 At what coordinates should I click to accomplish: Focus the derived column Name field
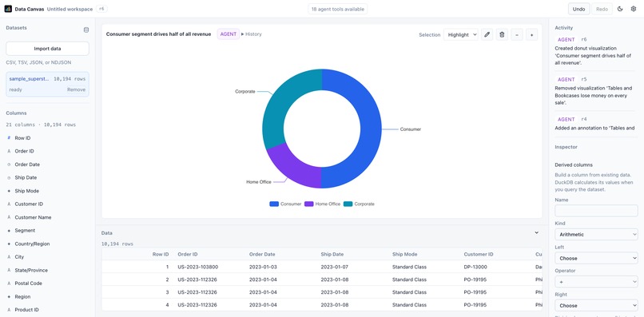[x=596, y=211]
